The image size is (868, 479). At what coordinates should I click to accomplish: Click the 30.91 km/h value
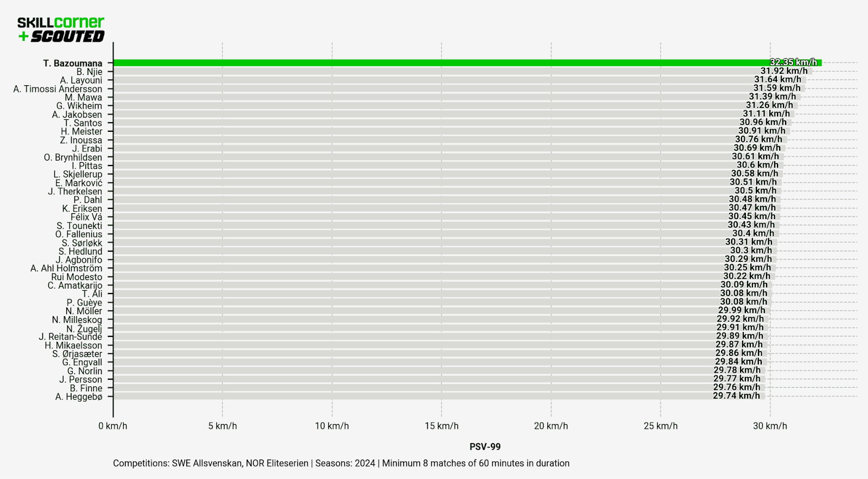click(762, 131)
